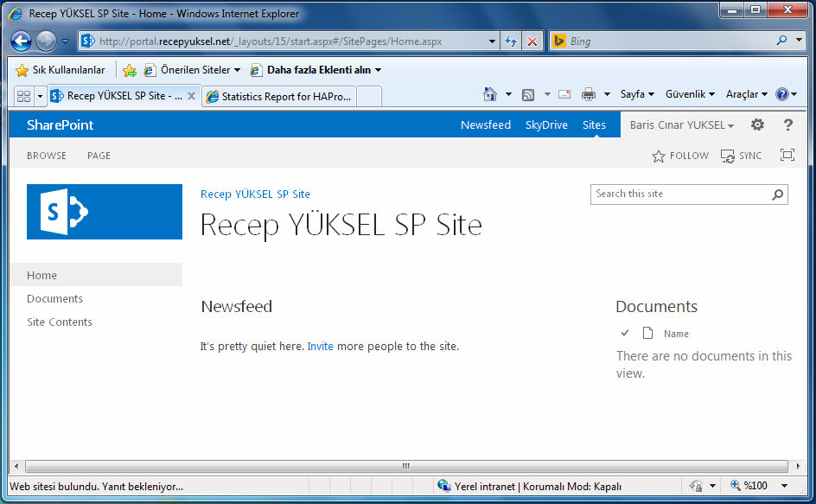Click the privacy lock status icon
The image size is (816, 504).
696,487
